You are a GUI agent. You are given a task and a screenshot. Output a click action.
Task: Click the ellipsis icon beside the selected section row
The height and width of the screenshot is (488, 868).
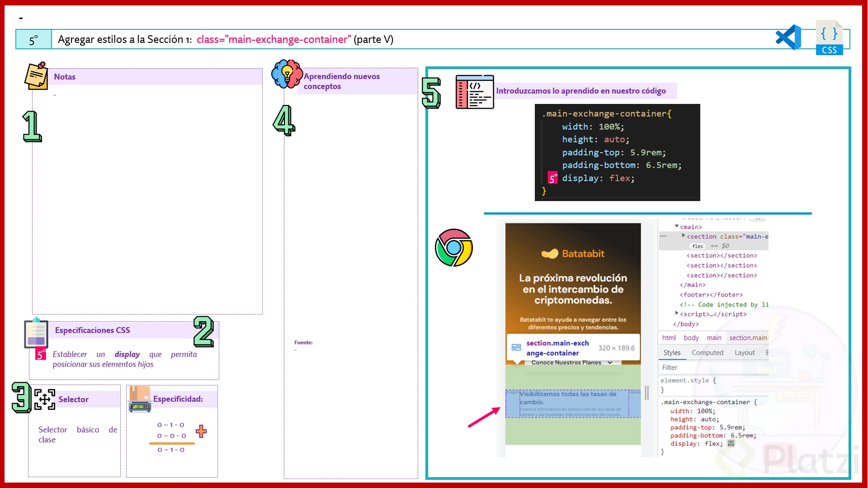coord(663,236)
